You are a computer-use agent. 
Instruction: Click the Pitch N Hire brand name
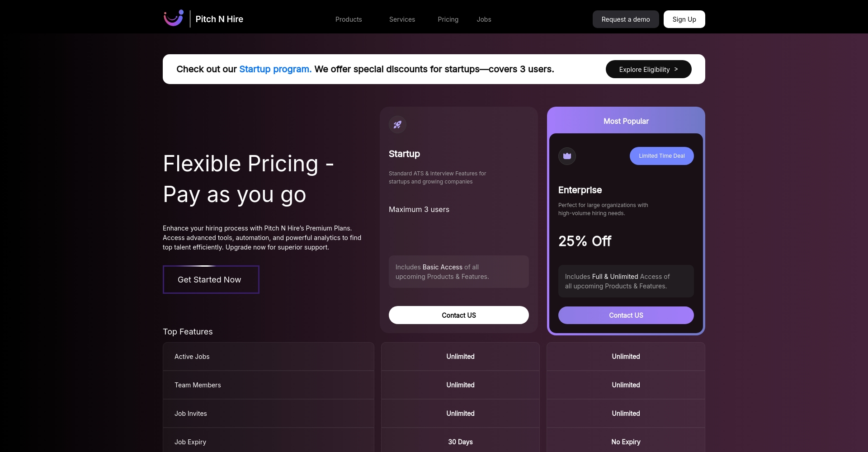pos(219,19)
